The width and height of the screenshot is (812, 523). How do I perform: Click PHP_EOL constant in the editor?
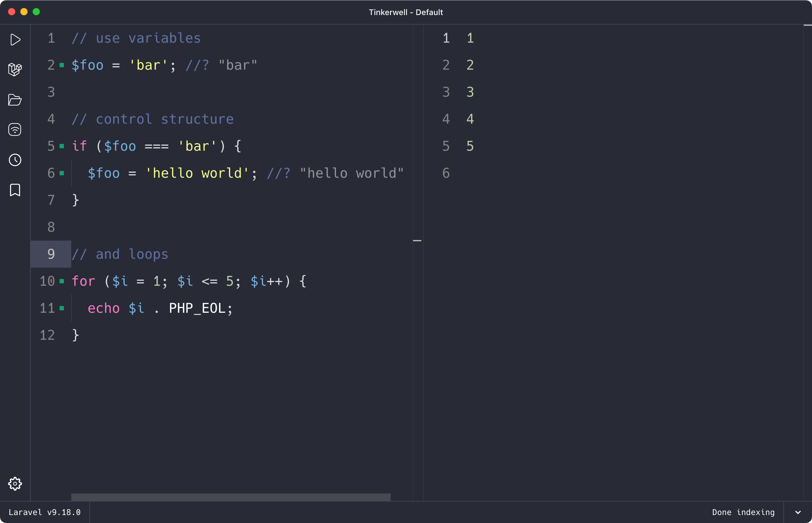coord(197,308)
